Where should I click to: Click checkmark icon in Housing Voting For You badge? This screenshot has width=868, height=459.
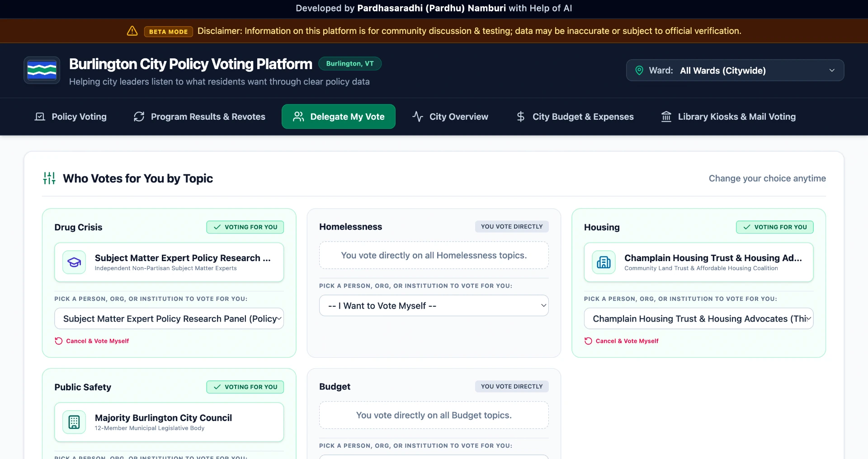point(747,227)
